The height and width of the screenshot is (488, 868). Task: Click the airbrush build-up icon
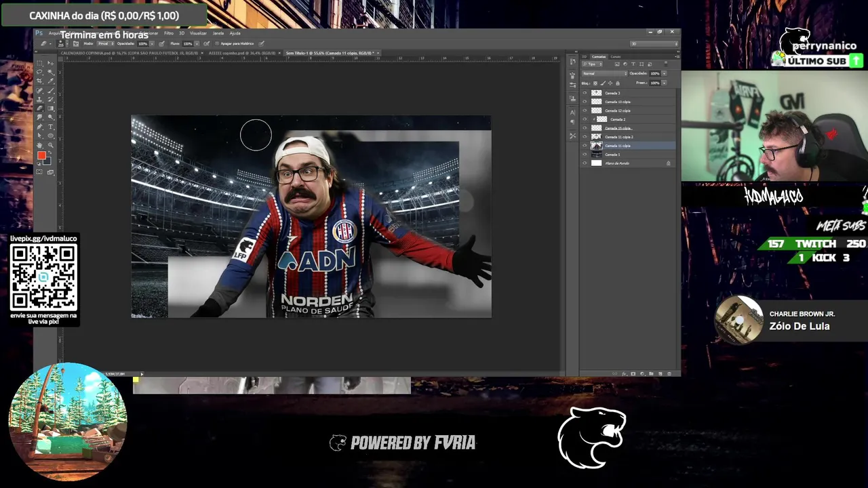(207, 43)
